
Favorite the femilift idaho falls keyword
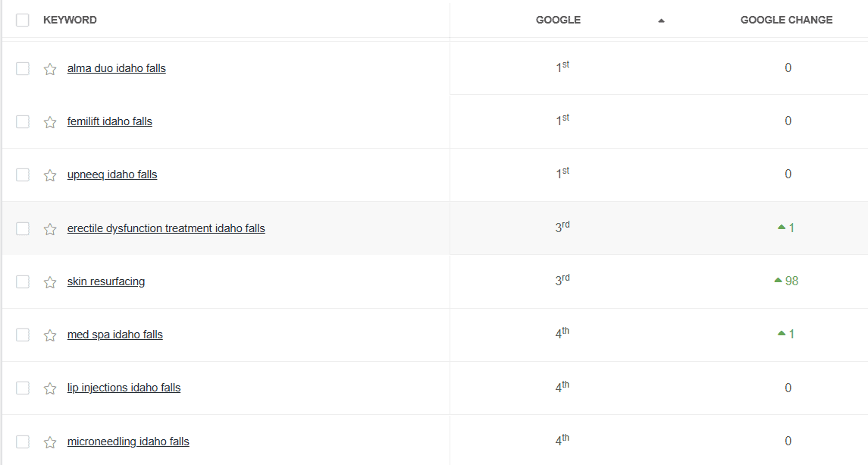[50, 122]
